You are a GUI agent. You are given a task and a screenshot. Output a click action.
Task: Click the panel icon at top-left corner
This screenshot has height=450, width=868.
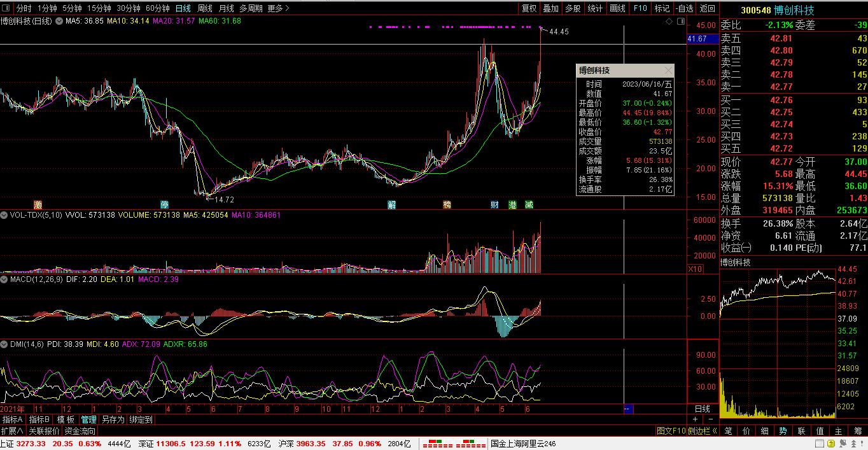(6, 8)
